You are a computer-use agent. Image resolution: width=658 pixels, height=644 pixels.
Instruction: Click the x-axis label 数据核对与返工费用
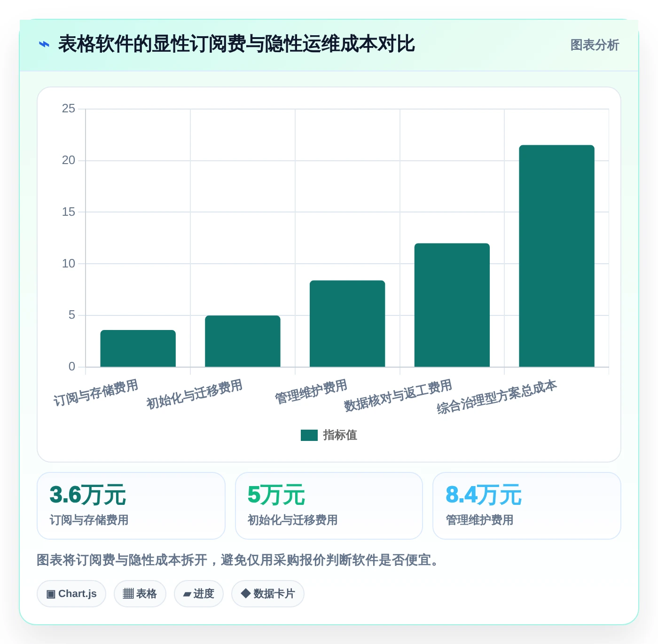point(398,395)
